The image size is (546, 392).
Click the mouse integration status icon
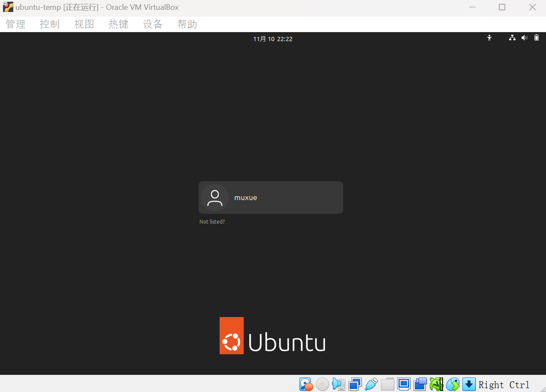pyautogui.click(x=452, y=384)
